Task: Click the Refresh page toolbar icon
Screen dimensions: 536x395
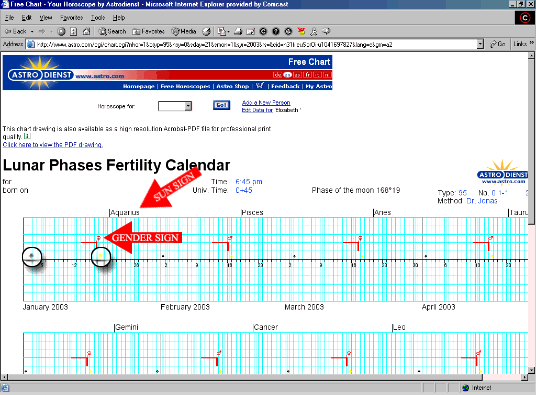Action: [x=73, y=31]
